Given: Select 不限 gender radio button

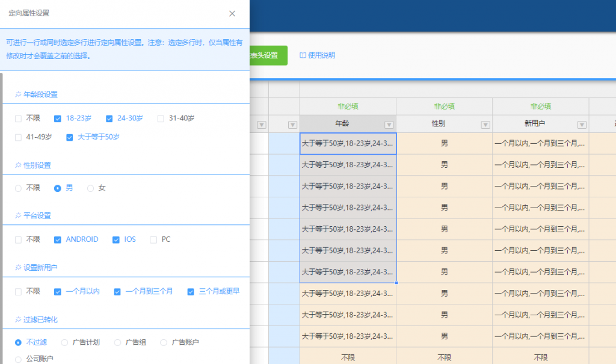Looking at the screenshot, I should click(18, 189).
